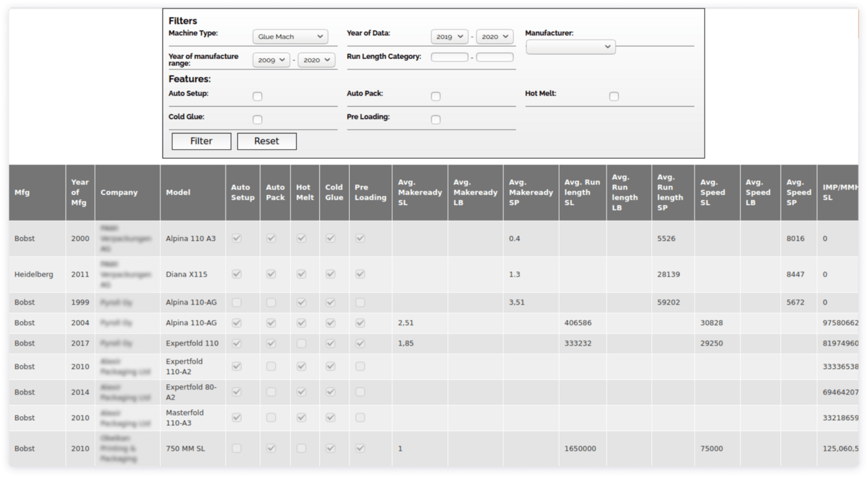868x477 pixels.
Task: Select the Expertfold 110 model cell
Action: [192, 343]
